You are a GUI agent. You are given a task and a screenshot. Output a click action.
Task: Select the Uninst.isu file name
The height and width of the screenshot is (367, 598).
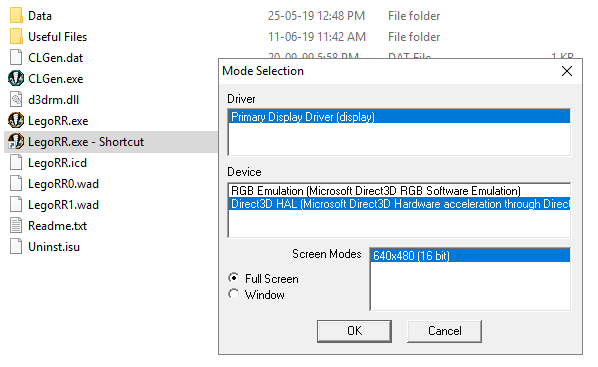[54, 247]
